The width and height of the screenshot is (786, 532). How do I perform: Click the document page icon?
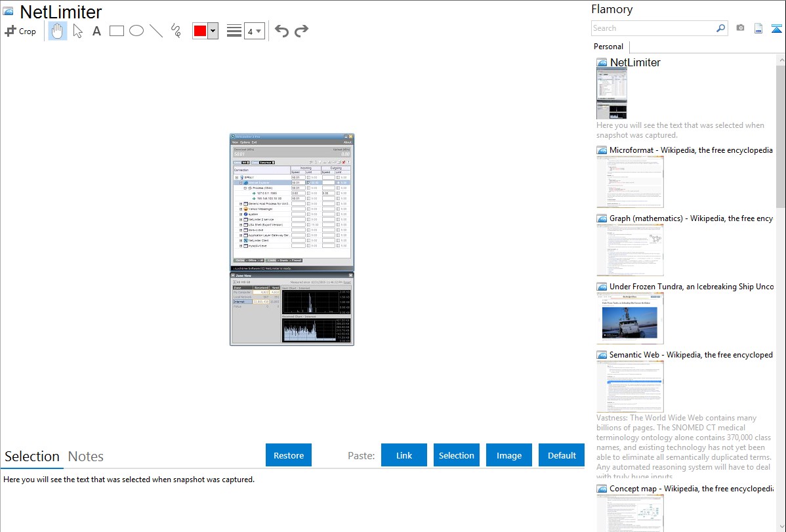click(758, 28)
